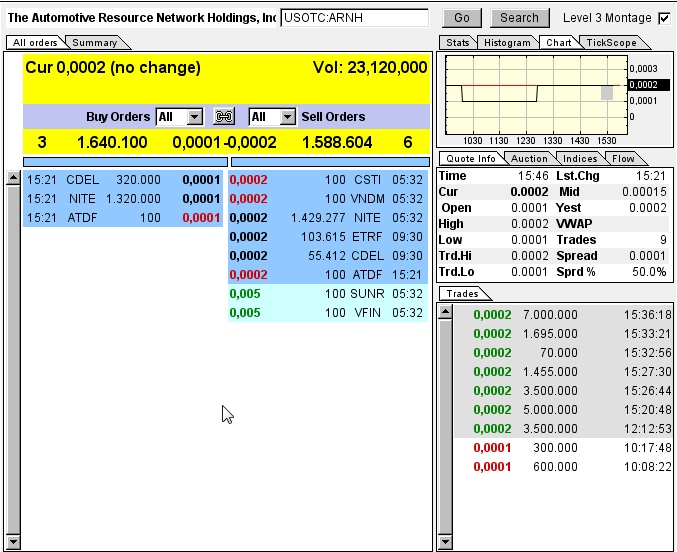Open the Sell Orders All dropdown
The height and width of the screenshot is (552, 677).
tap(273, 117)
